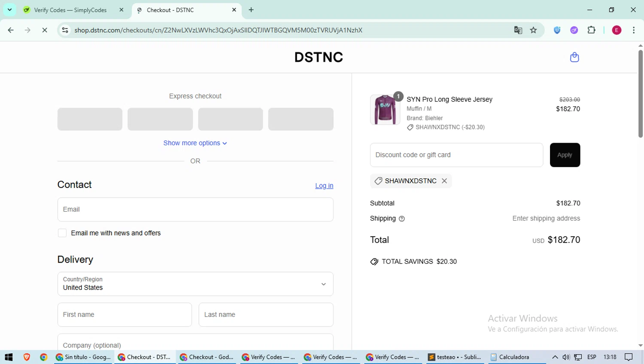Open the Country/Region dropdown

click(x=195, y=284)
